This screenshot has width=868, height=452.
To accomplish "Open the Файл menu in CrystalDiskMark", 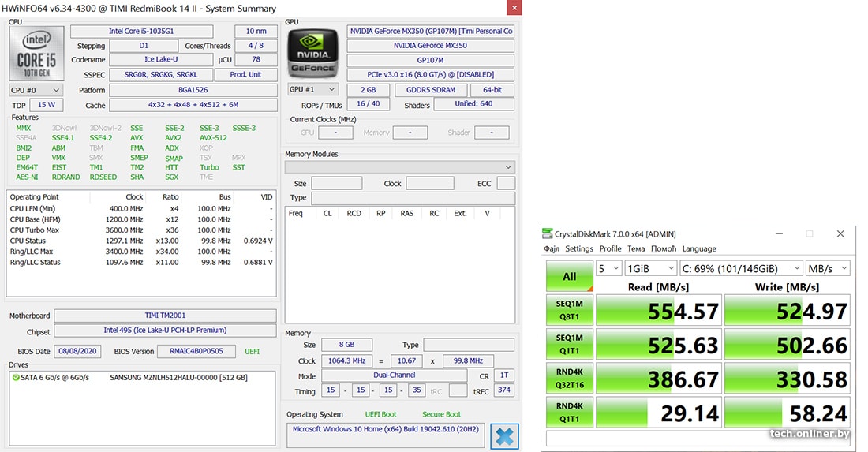I will (552, 249).
